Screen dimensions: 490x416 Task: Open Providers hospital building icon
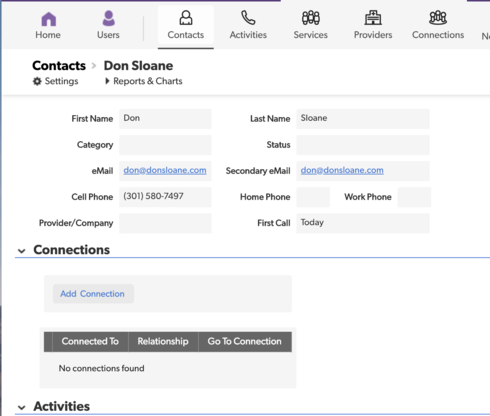point(373,18)
